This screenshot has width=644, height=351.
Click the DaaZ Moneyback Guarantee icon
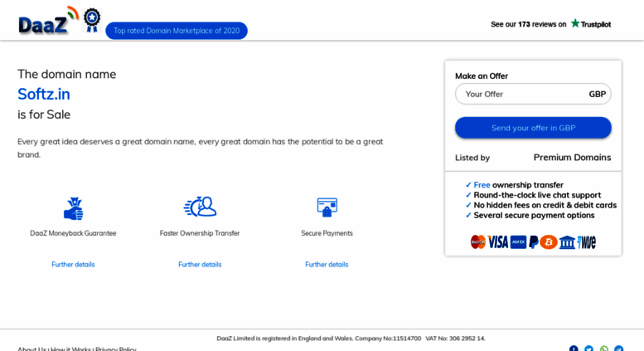pos(74,208)
